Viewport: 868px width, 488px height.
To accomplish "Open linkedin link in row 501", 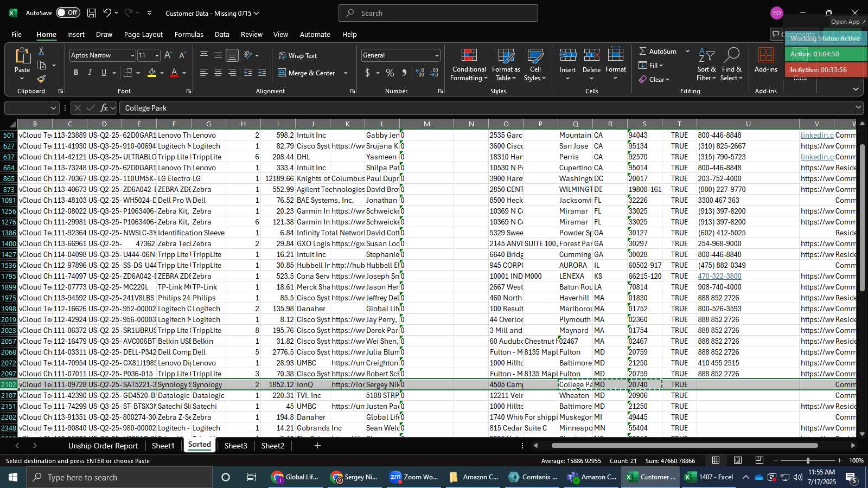I will (817, 135).
